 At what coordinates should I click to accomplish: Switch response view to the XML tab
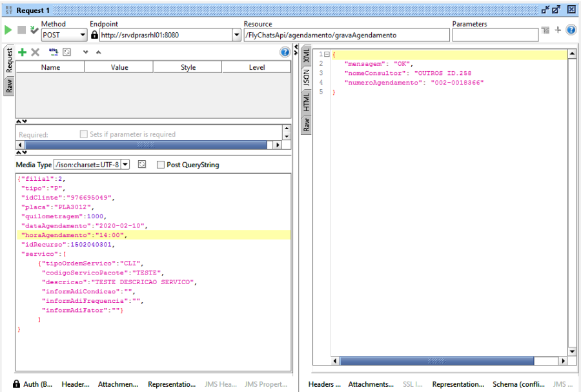[307, 56]
